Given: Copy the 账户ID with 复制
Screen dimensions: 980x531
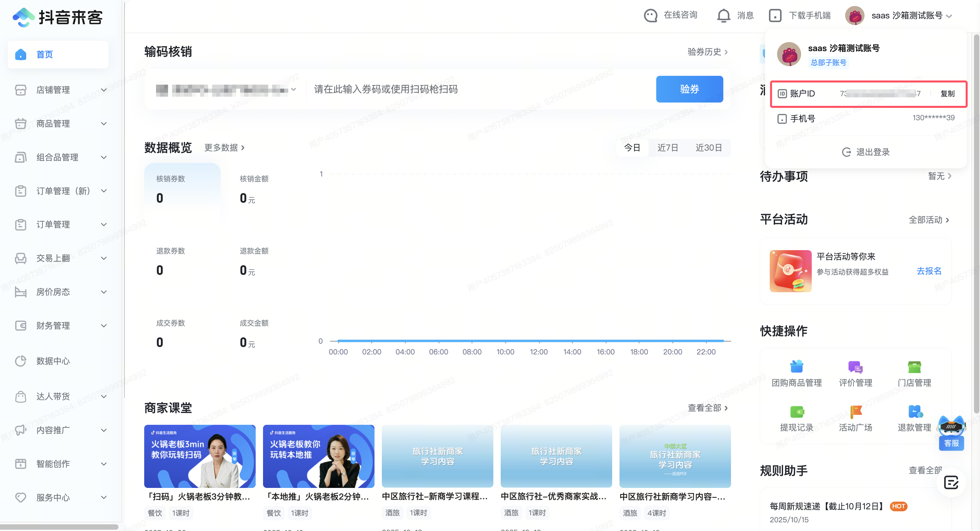Looking at the screenshot, I should pos(947,94).
